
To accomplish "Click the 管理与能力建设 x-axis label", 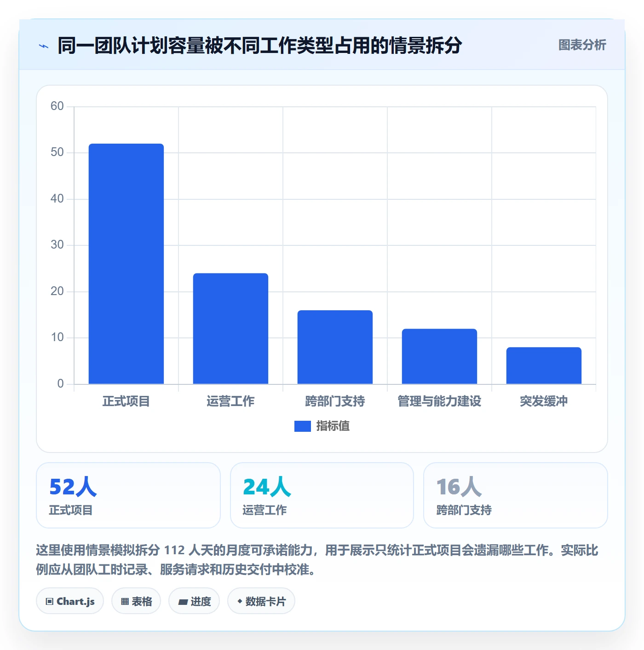I will (x=439, y=401).
